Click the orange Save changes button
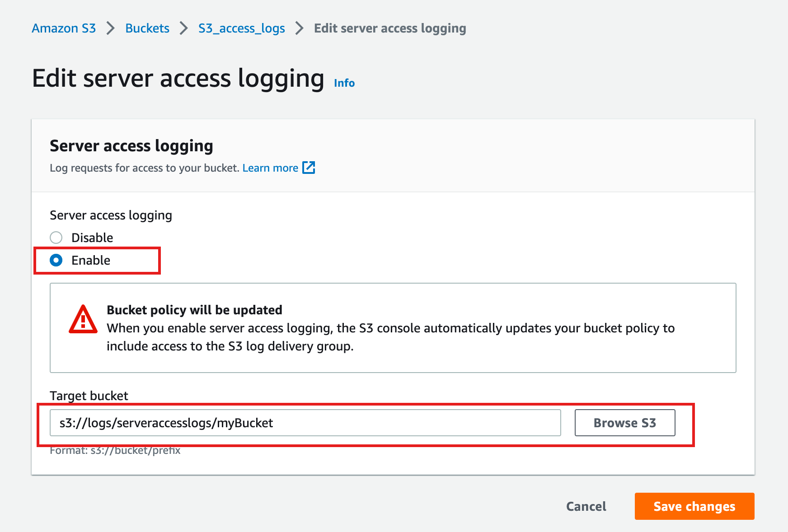The width and height of the screenshot is (788, 532). pos(694,506)
